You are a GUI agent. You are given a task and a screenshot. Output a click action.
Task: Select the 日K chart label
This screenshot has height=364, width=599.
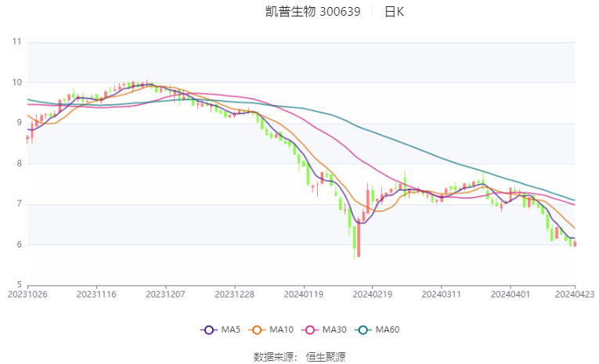(x=395, y=12)
